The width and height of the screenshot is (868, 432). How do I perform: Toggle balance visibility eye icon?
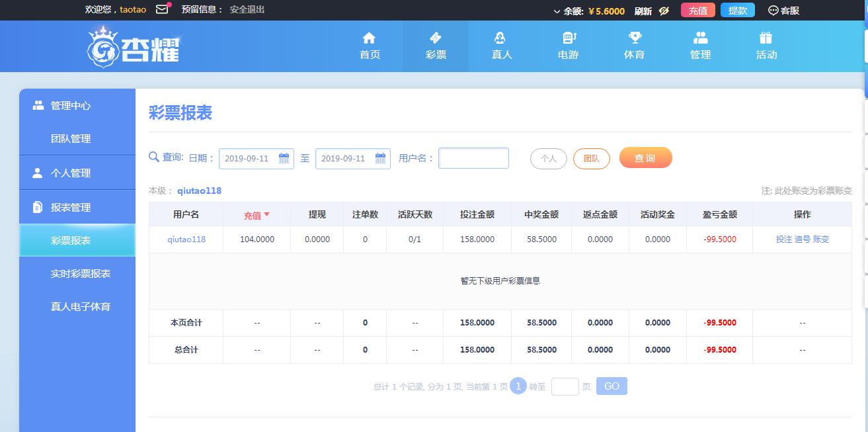[x=664, y=11]
